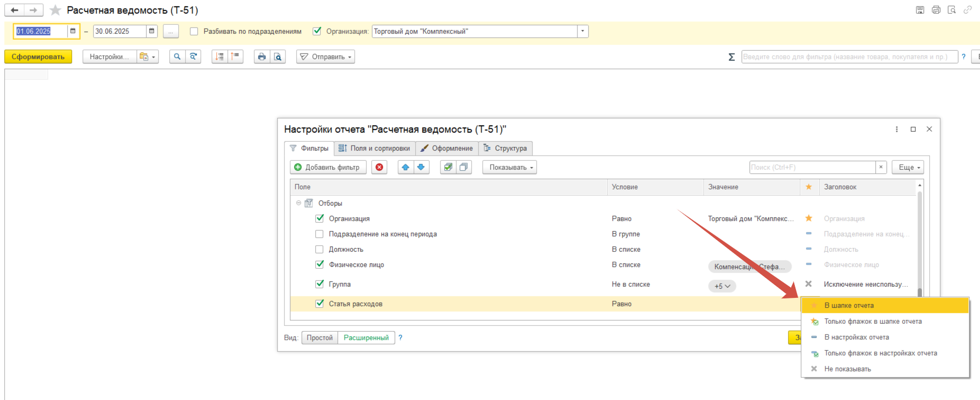Screen dimensions: 980x400
Task: Open the 'Показывать' dropdown
Action: pos(509,167)
